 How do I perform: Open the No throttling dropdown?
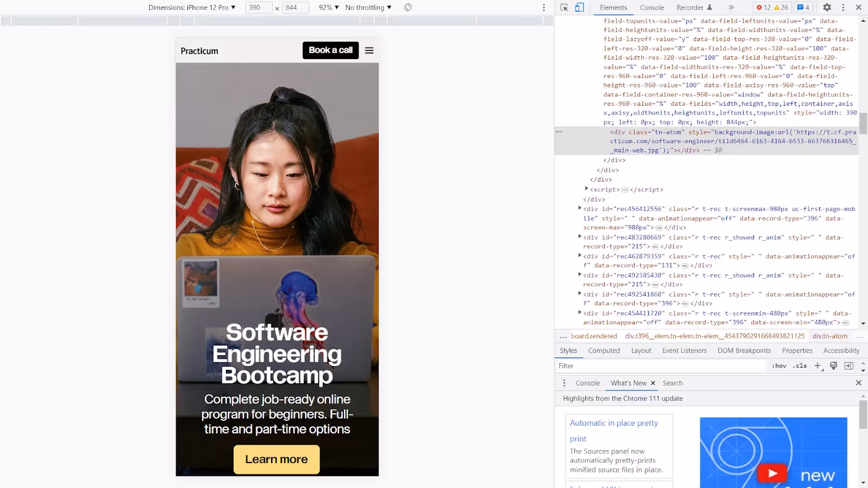pos(368,8)
